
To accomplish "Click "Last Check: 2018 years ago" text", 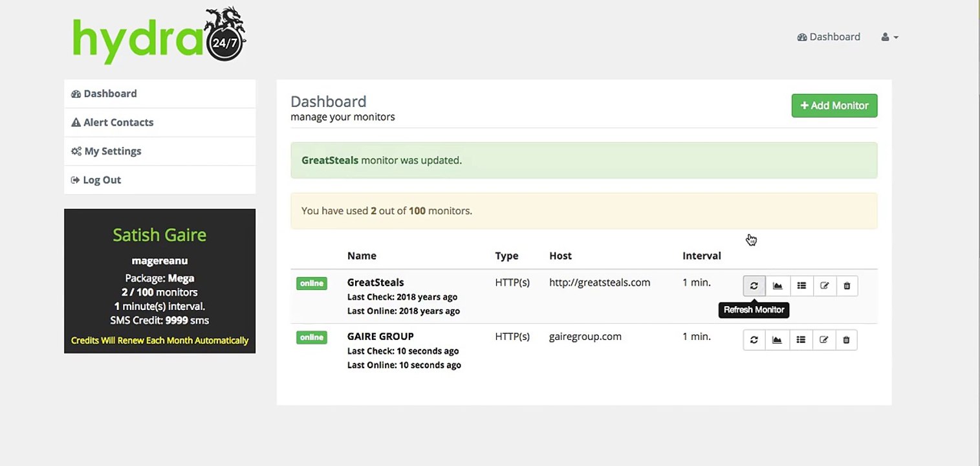I will pos(402,297).
